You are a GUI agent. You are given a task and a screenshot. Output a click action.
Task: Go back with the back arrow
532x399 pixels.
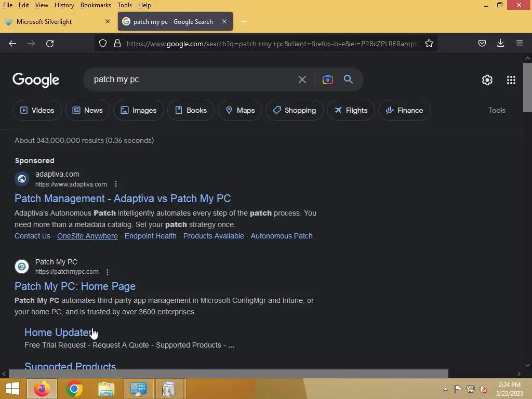coord(12,44)
